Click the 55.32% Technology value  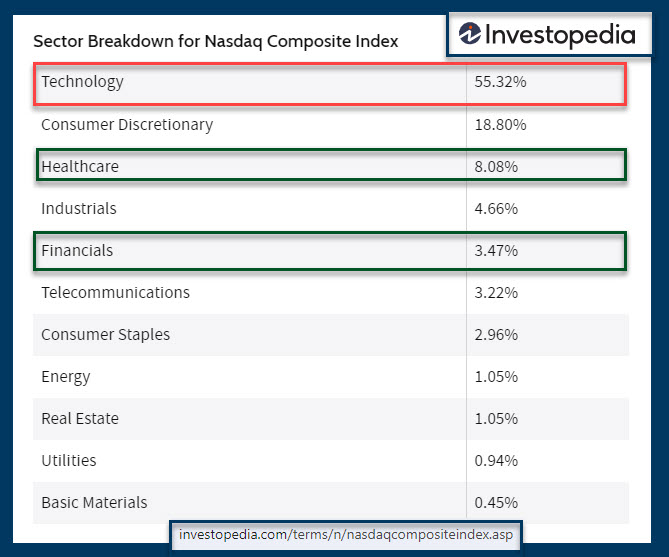500,82
